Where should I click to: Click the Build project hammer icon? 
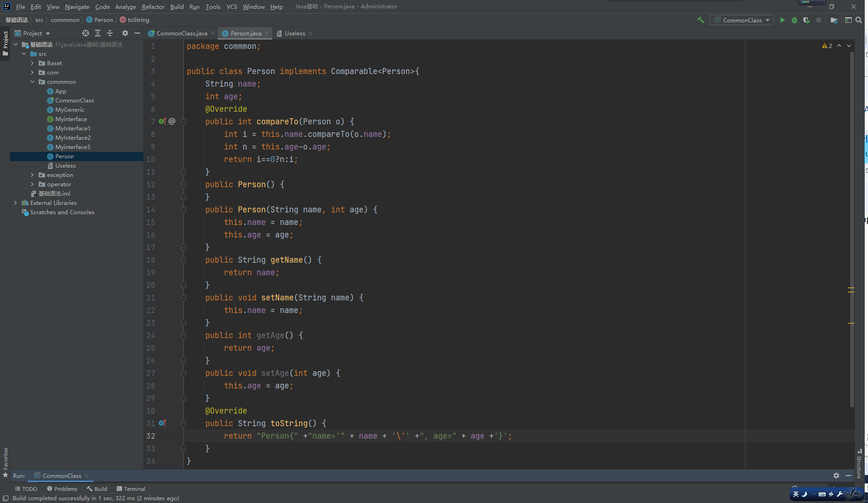(x=700, y=20)
